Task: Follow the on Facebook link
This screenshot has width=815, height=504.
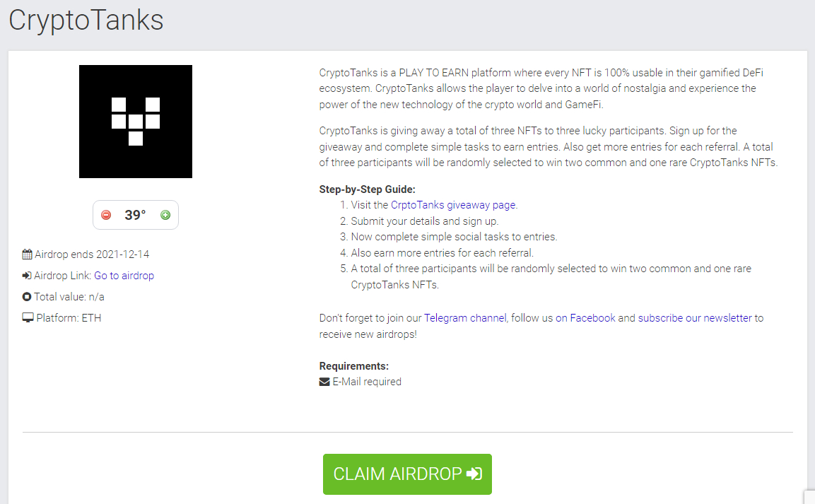Action: point(585,318)
